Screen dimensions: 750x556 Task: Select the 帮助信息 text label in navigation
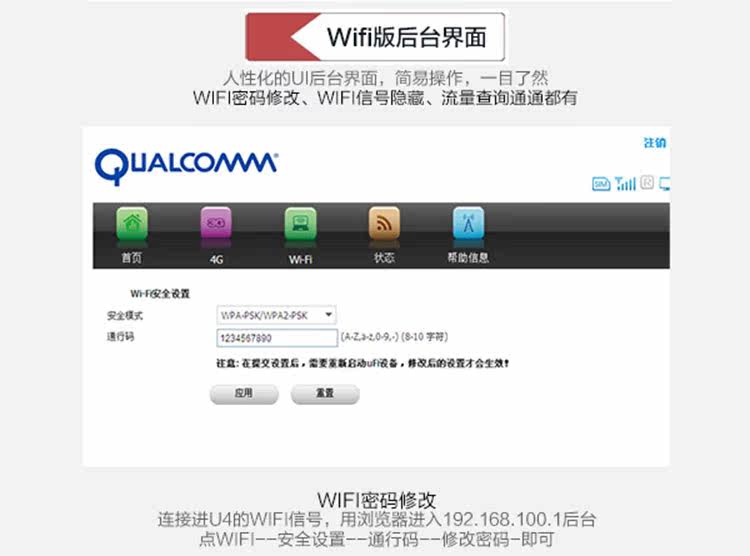pyautogui.click(x=468, y=258)
